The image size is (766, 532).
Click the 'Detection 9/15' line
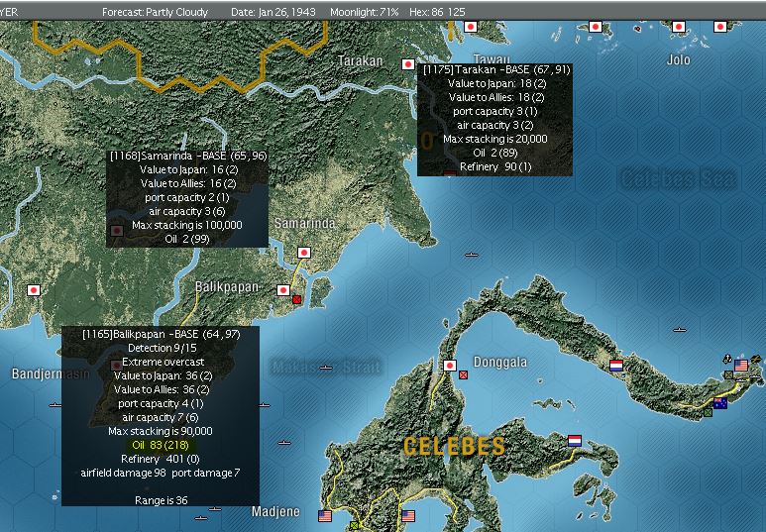pyautogui.click(x=163, y=348)
